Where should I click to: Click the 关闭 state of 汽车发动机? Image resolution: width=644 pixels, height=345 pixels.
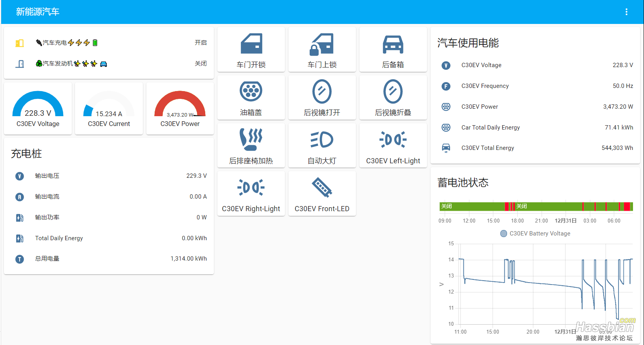(201, 63)
